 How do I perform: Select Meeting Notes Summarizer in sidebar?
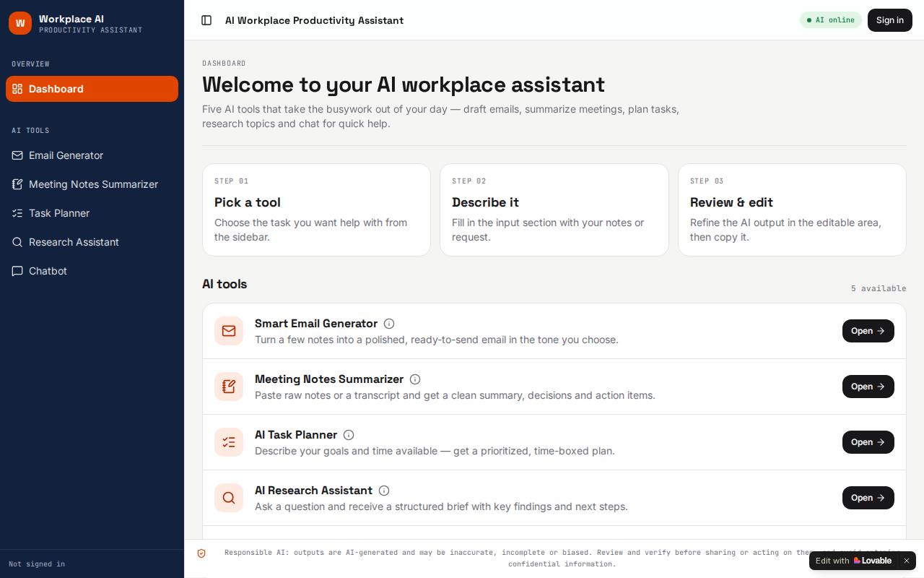click(92, 184)
